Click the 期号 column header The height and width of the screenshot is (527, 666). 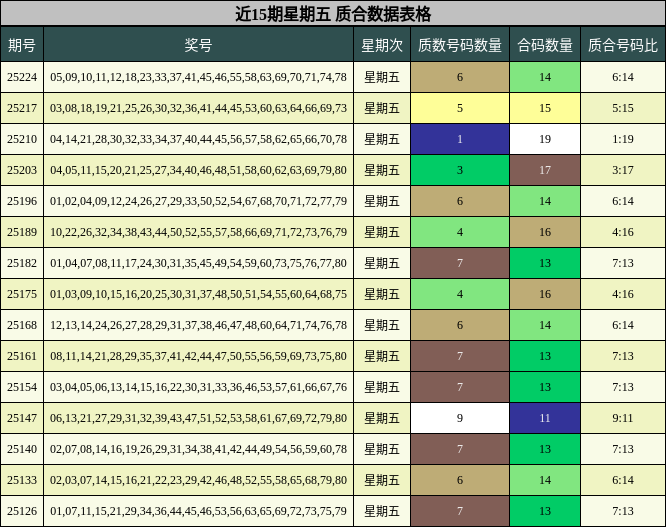(22, 45)
